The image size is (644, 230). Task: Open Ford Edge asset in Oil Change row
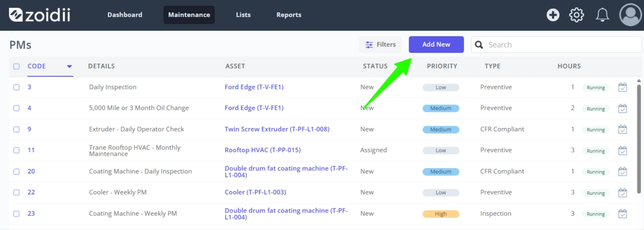(x=254, y=108)
